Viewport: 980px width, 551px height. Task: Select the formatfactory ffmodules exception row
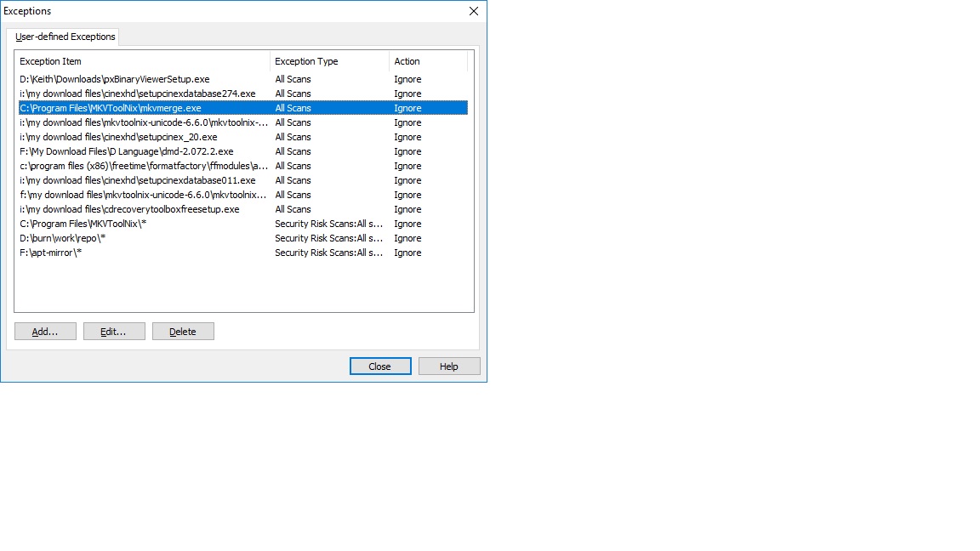(144, 166)
